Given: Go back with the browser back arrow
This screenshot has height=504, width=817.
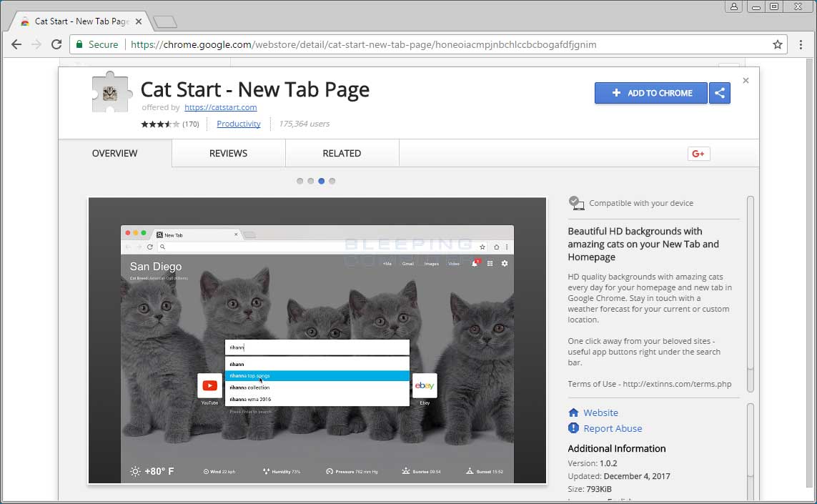Looking at the screenshot, I should (x=16, y=44).
